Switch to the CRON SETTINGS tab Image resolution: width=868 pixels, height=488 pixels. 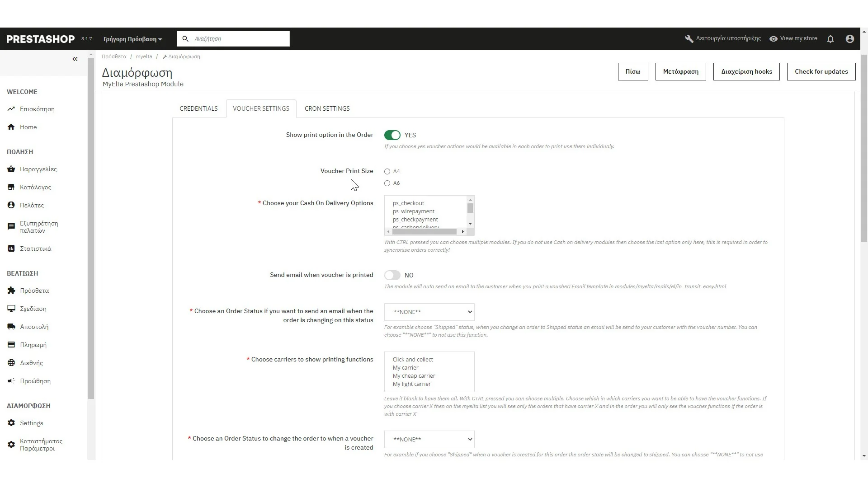point(327,109)
